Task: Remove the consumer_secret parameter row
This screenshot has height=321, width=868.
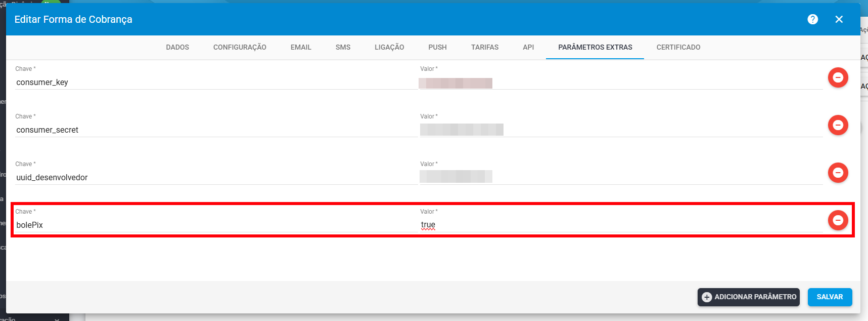Action: pyautogui.click(x=838, y=125)
